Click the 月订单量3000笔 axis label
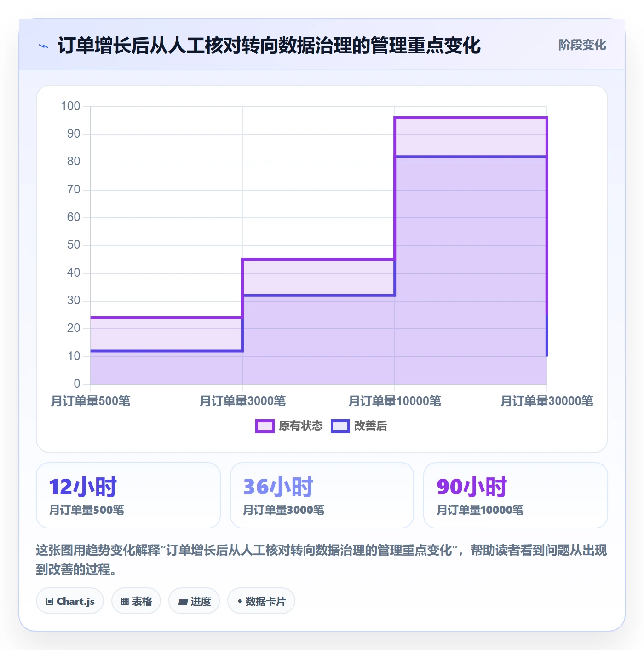The height and width of the screenshot is (650, 644). tap(242, 401)
